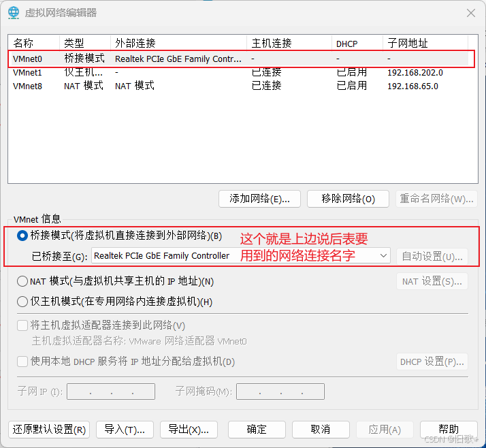Click the Virtual Network Editor globe icon

[14, 13]
